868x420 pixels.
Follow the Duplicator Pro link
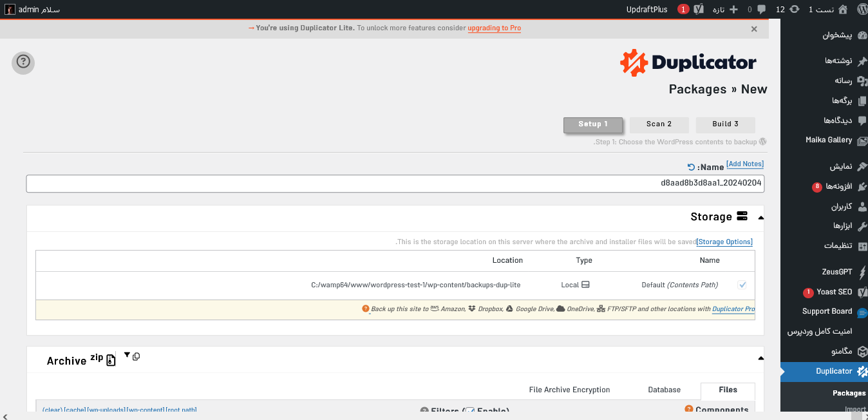[733, 309]
